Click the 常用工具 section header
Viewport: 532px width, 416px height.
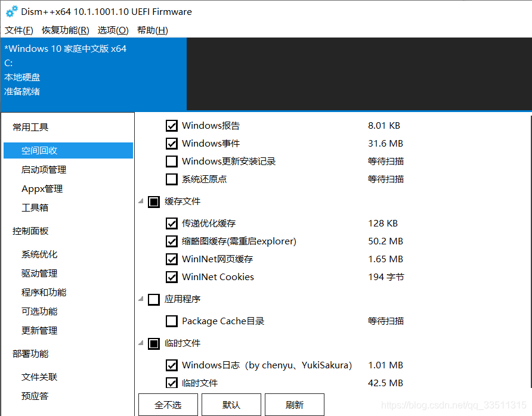30,127
